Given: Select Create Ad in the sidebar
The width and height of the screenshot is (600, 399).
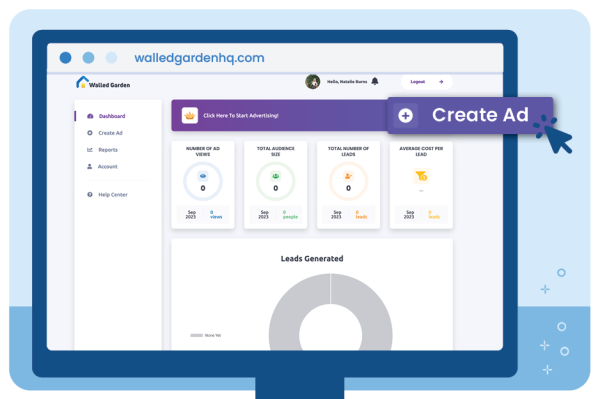Looking at the screenshot, I should [x=110, y=133].
